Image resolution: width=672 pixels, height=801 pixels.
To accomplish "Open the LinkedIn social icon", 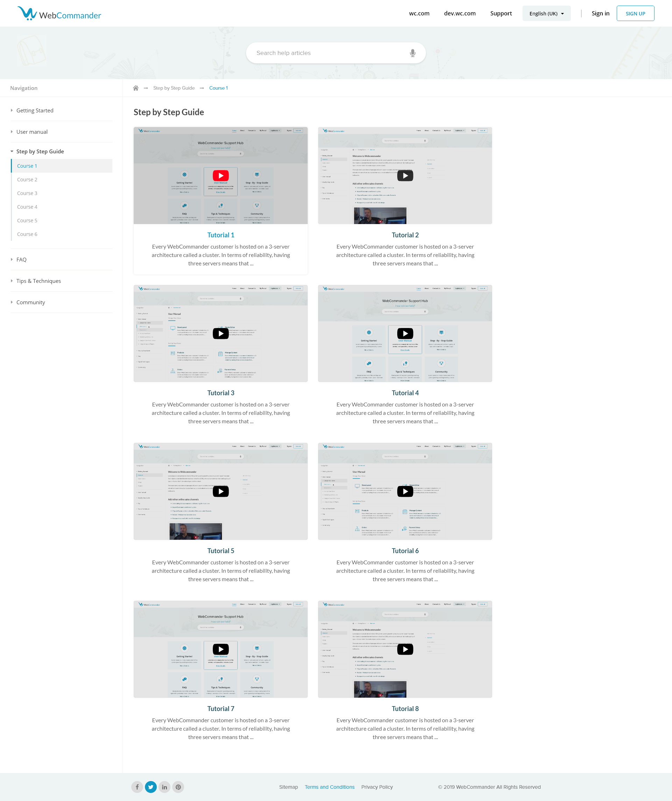I will 164,787.
